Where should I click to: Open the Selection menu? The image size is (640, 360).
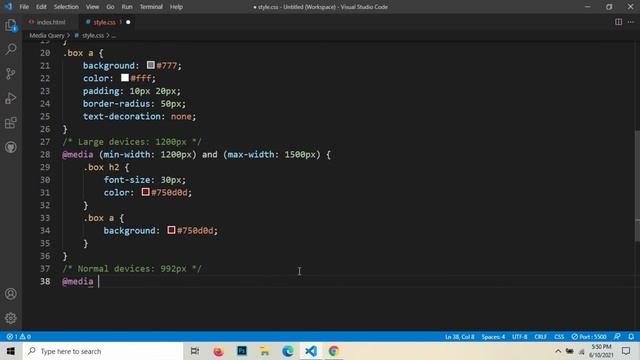(66, 7)
